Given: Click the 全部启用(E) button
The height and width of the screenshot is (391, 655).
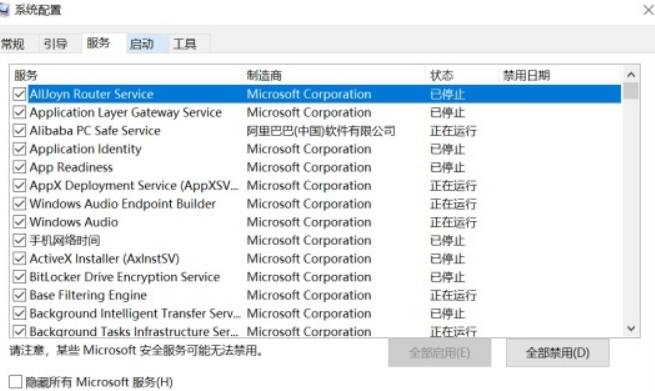Looking at the screenshot, I should [439, 353].
